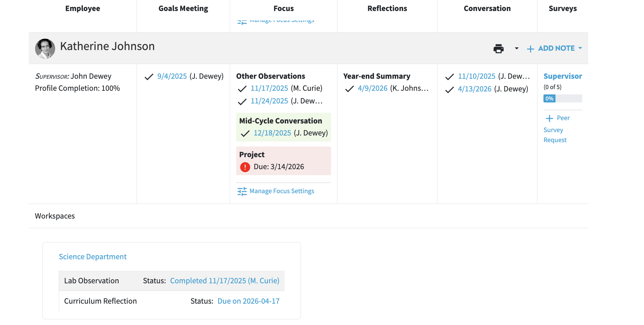Open the Due on 2026-04-17 status link
The width and height of the screenshot is (644, 325).
[x=249, y=301]
